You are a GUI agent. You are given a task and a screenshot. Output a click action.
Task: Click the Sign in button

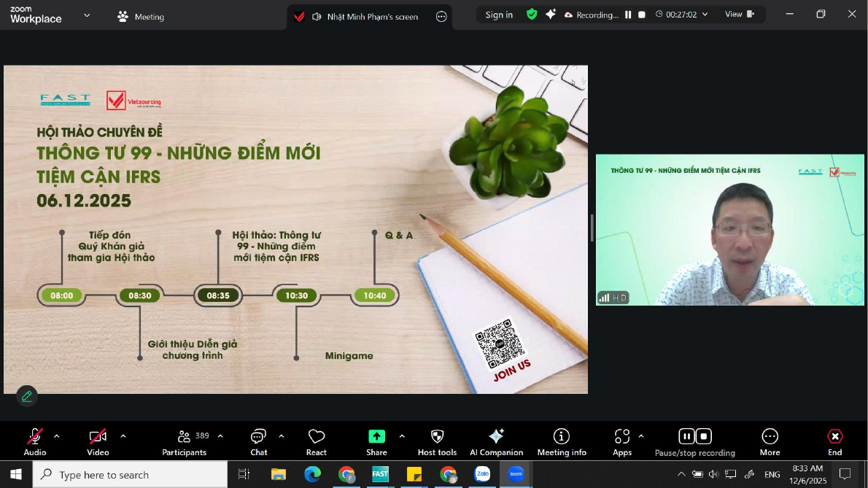tap(499, 15)
